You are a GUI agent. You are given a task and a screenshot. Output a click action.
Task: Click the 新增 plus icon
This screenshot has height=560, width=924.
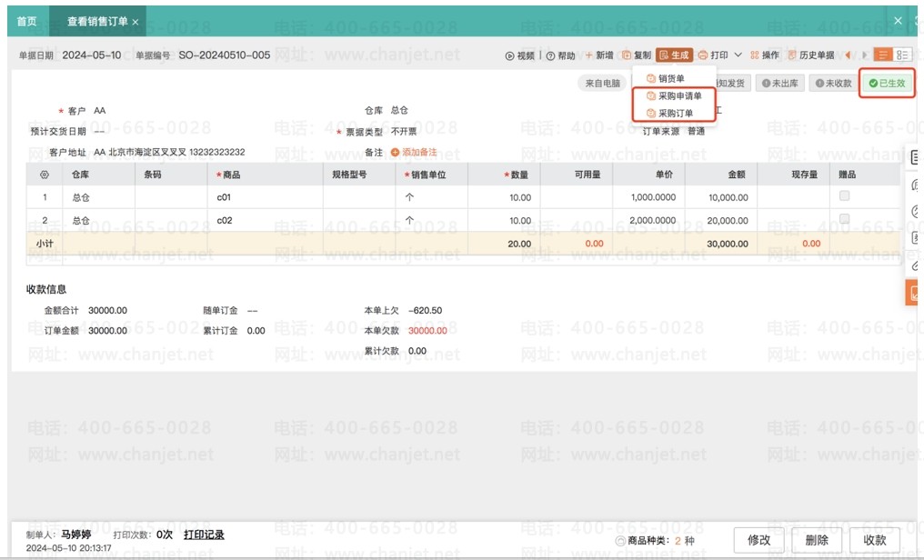coord(589,55)
